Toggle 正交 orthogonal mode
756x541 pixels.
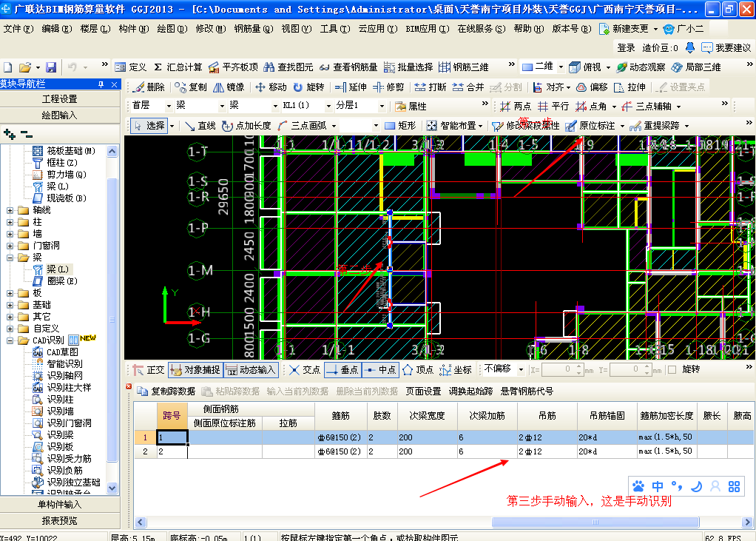coord(149,370)
